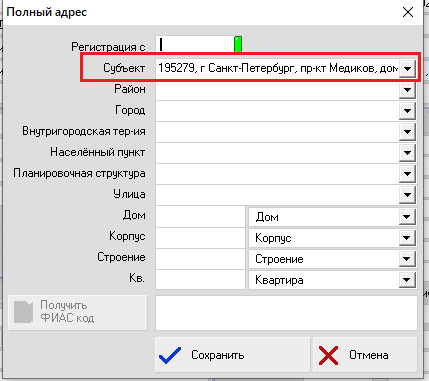429x381 pixels.
Task: Open the Внутригородская тер-ия dropdown
Action: point(407,132)
